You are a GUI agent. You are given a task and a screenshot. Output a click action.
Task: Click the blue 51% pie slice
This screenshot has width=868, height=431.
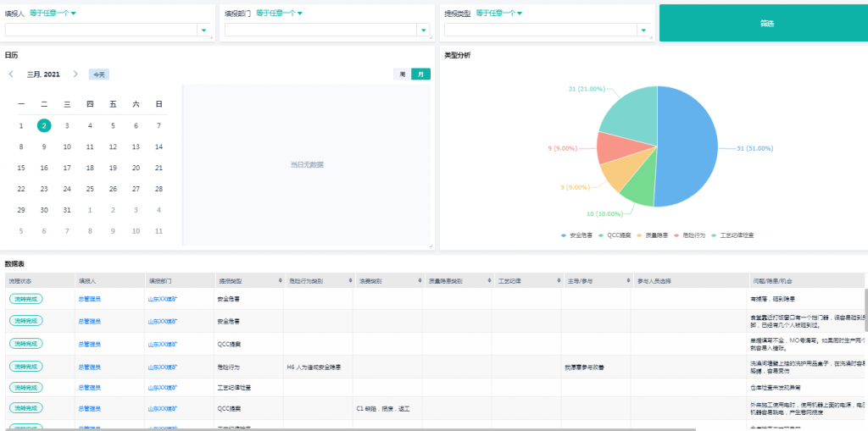pos(689,146)
